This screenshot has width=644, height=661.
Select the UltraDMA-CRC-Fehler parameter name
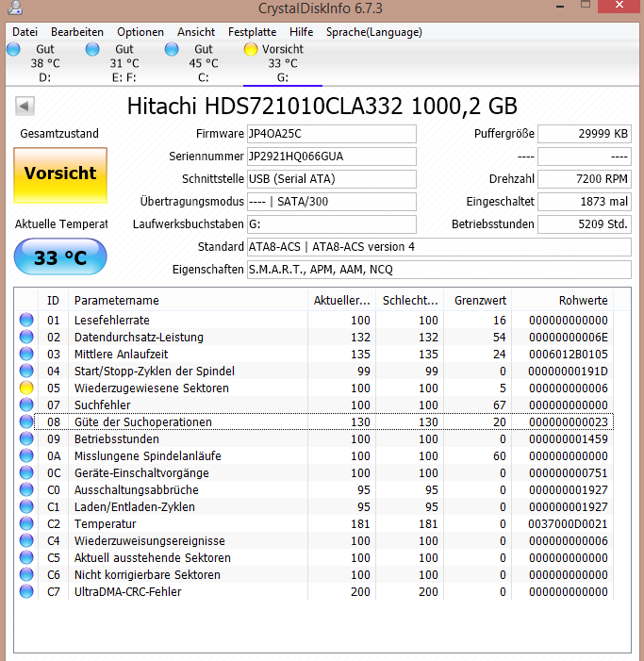click(127, 591)
